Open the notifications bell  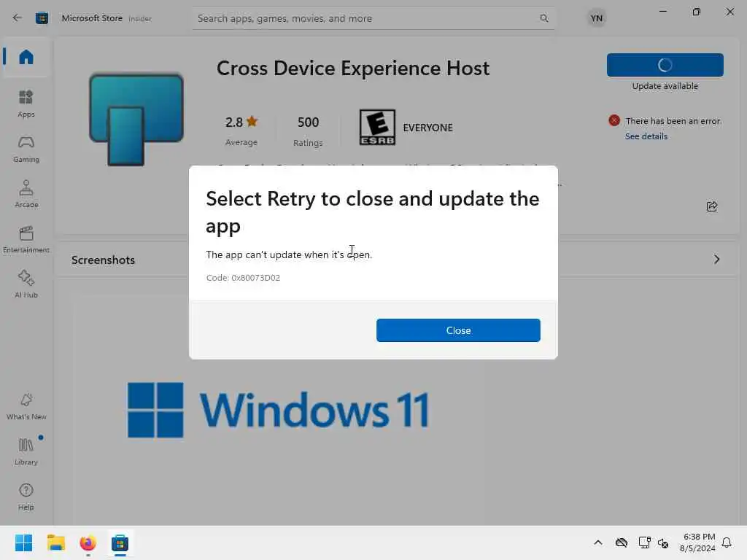[727, 542]
